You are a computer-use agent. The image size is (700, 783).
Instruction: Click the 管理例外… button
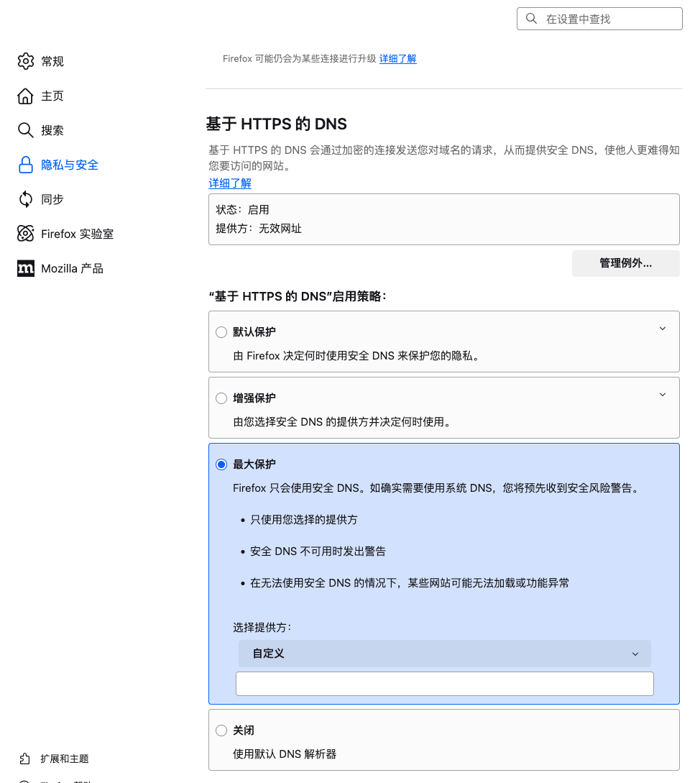click(625, 263)
